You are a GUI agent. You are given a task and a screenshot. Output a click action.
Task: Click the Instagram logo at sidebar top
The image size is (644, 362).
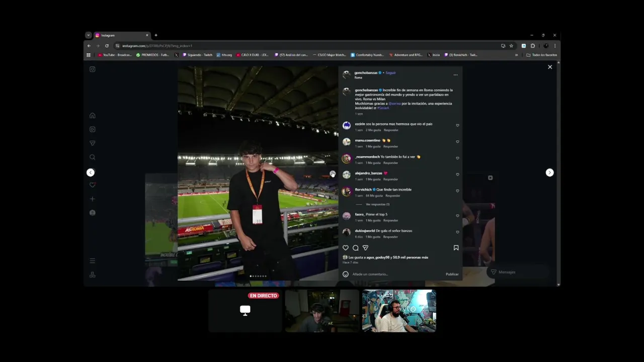pos(92,69)
